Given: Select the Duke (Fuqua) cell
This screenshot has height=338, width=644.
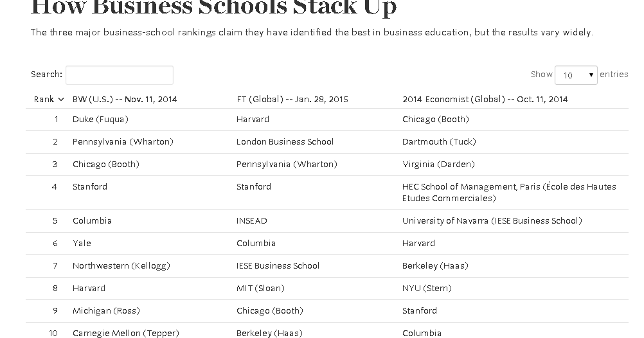Looking at the screenshot, I should click(x=100, y=120).
